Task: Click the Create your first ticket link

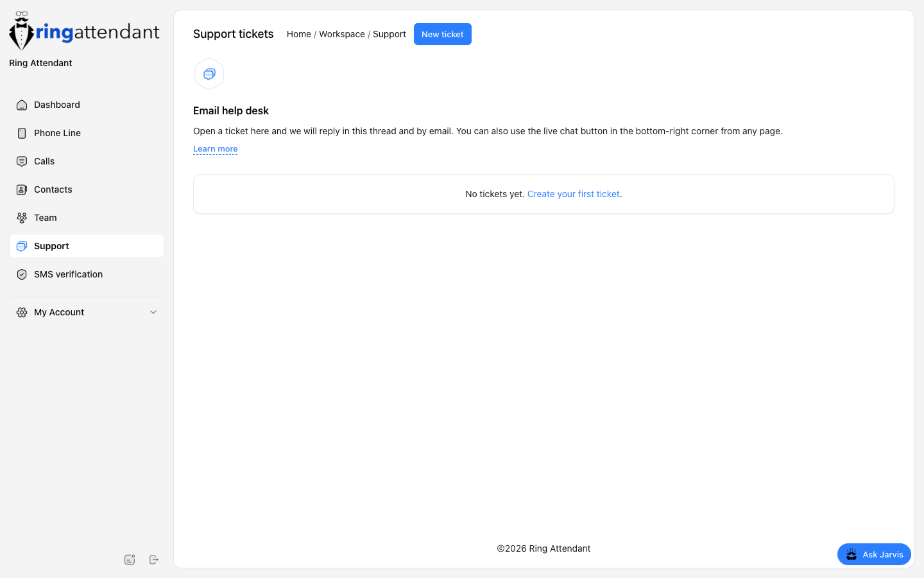Action: point(574,194)
